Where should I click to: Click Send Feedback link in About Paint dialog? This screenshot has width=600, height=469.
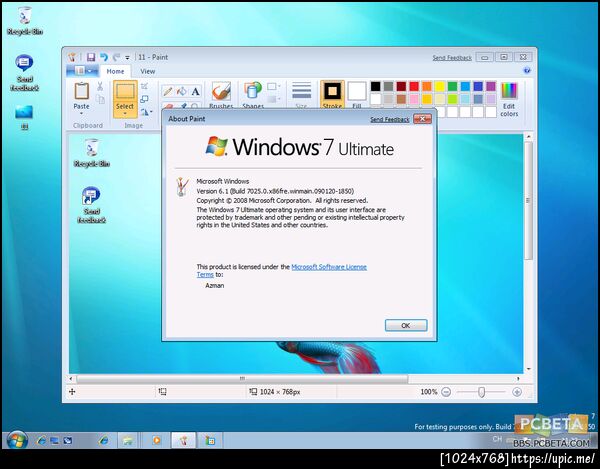(x=390, y=119)
